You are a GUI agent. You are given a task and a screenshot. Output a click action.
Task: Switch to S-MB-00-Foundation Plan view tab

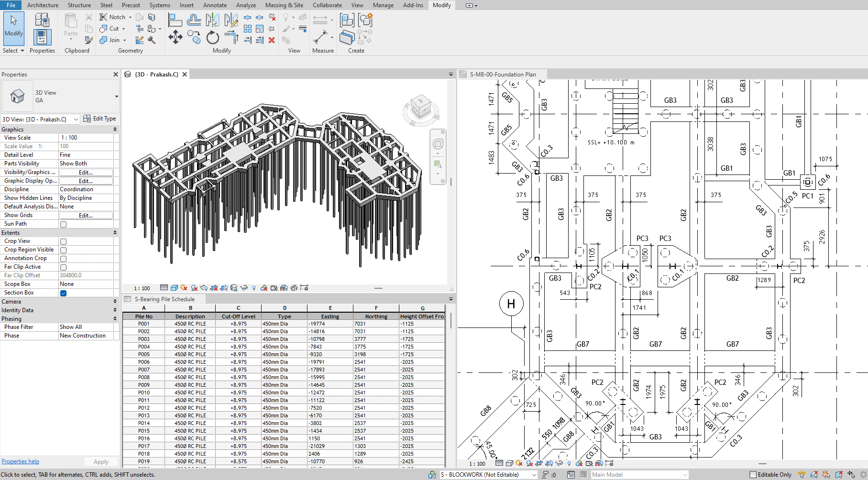click(503, 75)
